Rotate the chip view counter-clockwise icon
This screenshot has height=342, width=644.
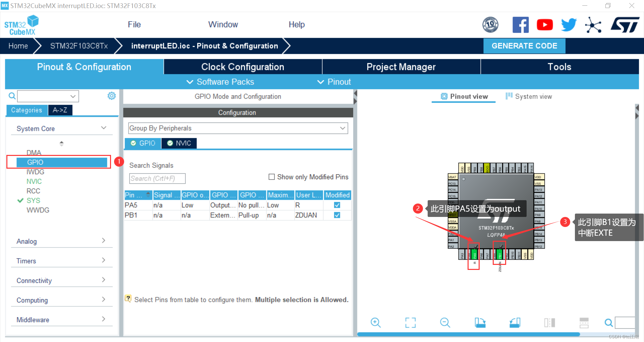click(x=515, y=323)
